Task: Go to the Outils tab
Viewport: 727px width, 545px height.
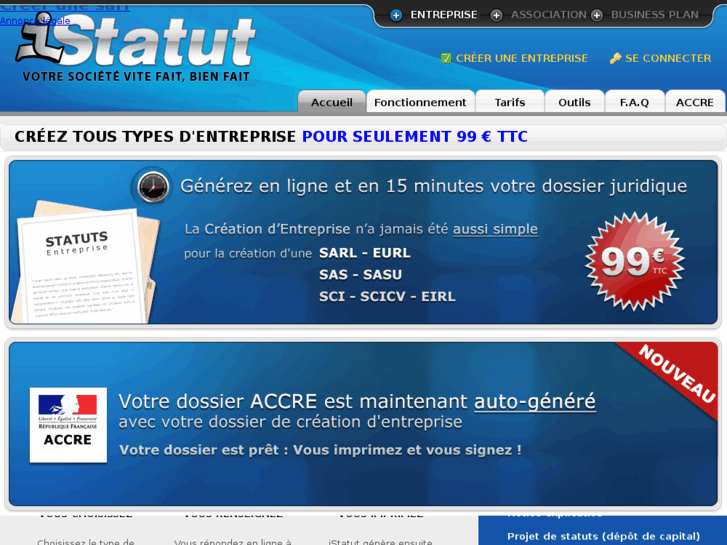Action: (574, 102)
